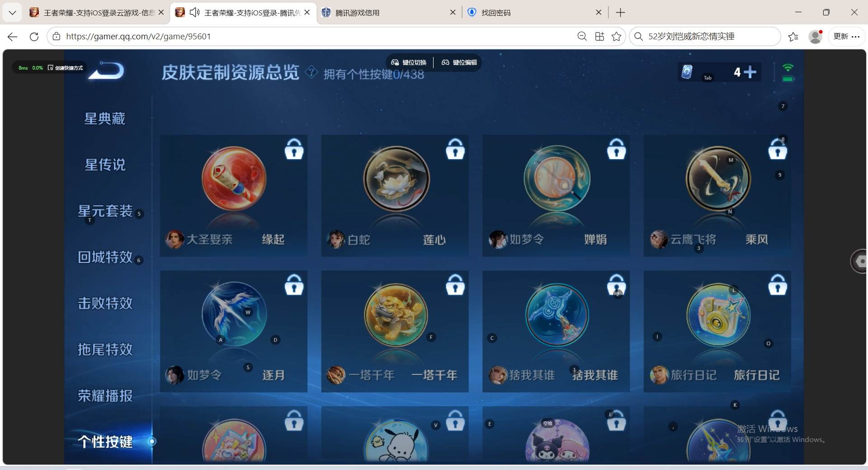Mute the audio on the active 王者荣耀 tab
The image size is (868, 470).
(x=194, y=12)
